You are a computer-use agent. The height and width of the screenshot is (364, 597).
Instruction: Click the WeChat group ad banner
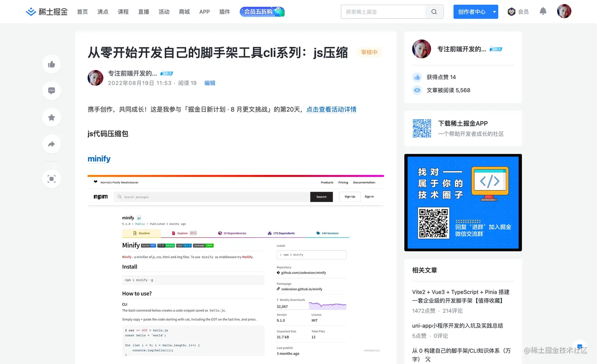click(x=463, y=202)
